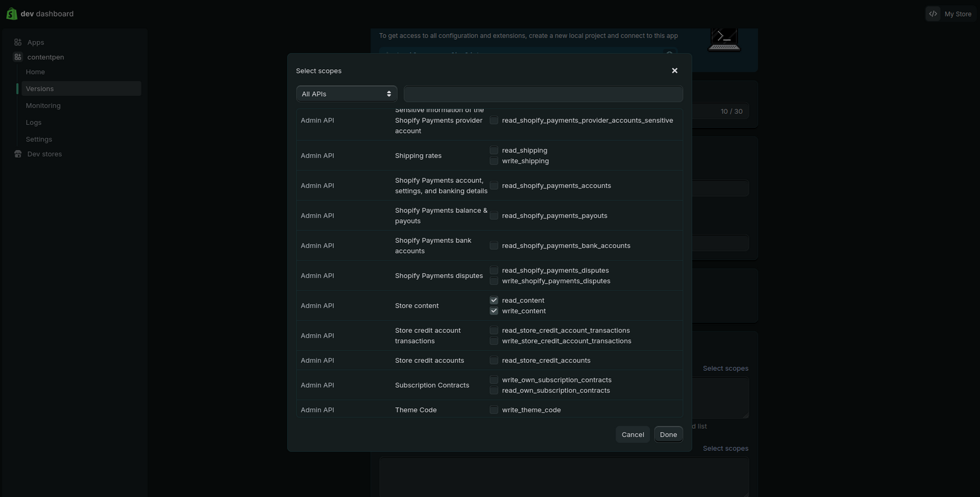Enable the write_theme_code scope checkbox

pyautogui.click(x=494, y=410)
